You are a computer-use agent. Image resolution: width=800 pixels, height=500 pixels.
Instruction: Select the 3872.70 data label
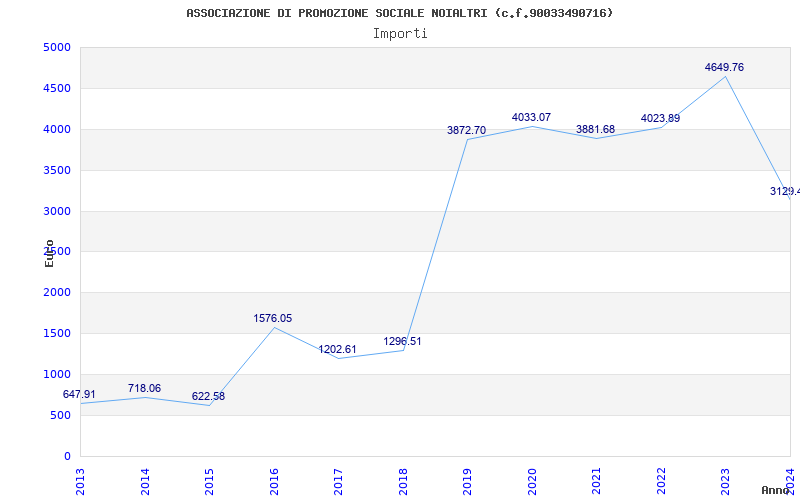tap(466, 130)
